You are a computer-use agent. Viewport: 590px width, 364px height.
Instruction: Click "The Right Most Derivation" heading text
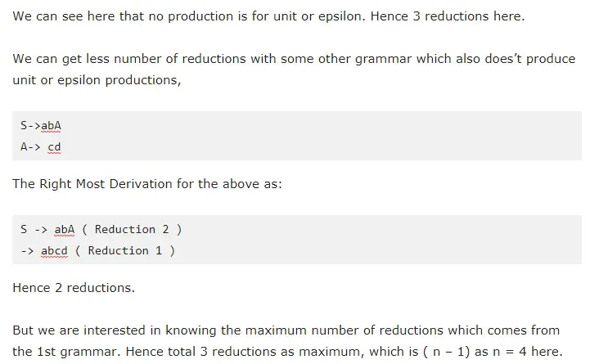coord(92,183)
